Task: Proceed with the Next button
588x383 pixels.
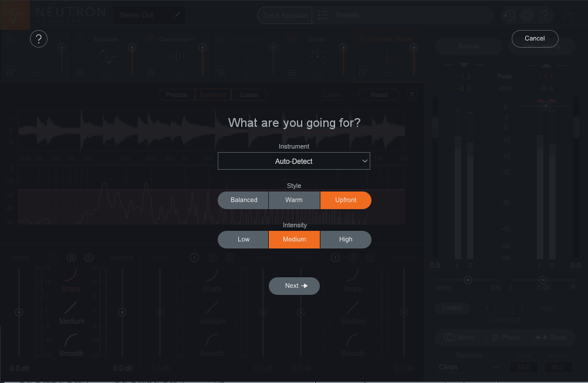Action: pyautogui.click(x=294, y=285)
